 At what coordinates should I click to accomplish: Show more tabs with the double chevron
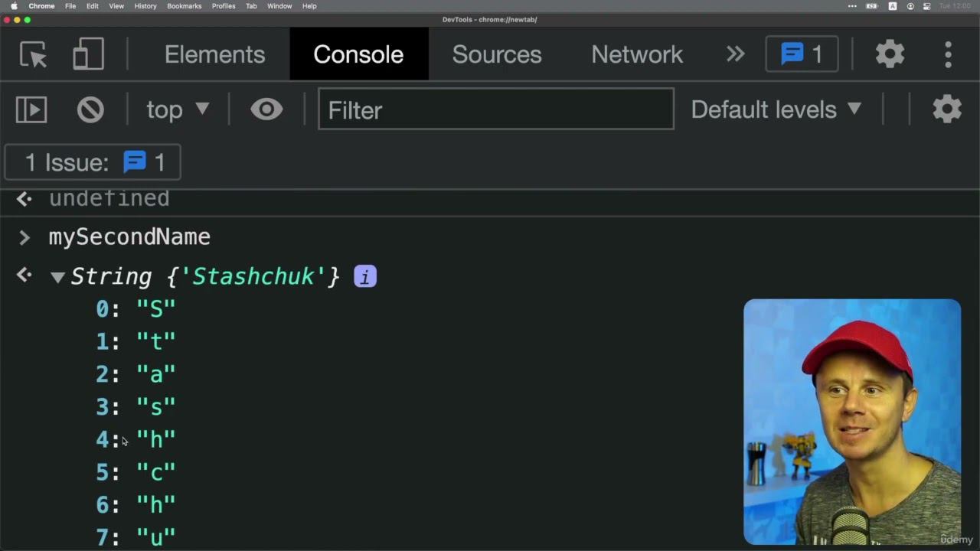point(735,54)
